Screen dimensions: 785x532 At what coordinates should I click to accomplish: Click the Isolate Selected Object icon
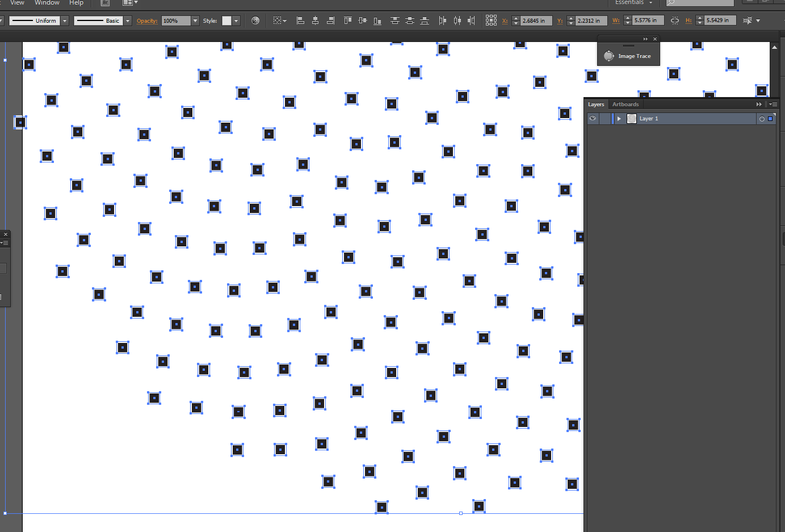click(748, 20)
